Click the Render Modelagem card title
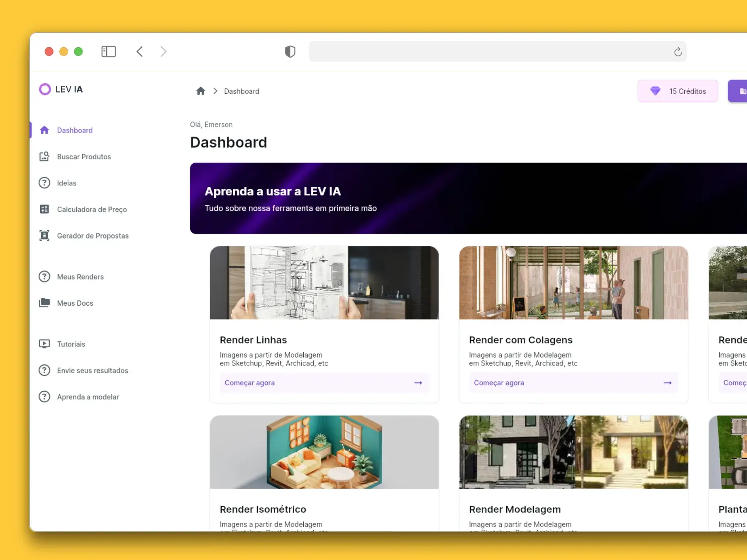The width and height of the screenshot is (747, 560). [x=515, y=509]
